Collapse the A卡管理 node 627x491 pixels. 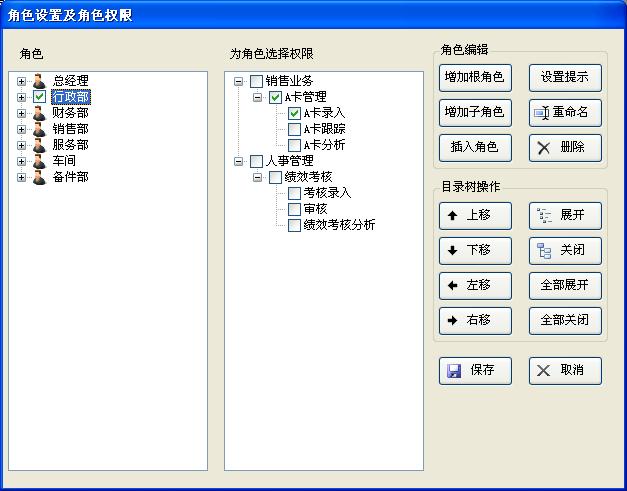click(258, 97)
